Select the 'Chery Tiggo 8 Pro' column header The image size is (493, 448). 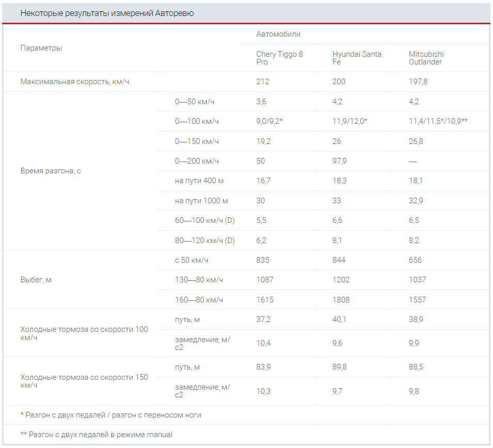(279, 58)
